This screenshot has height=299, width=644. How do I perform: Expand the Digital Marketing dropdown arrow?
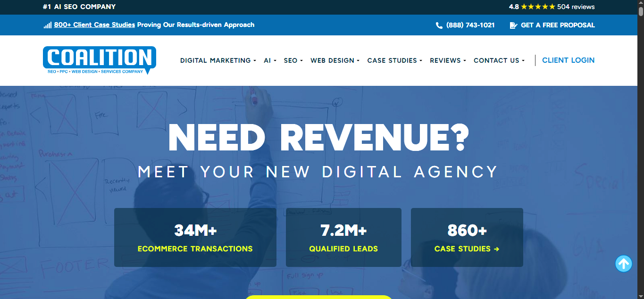click(x=255, y=61)
